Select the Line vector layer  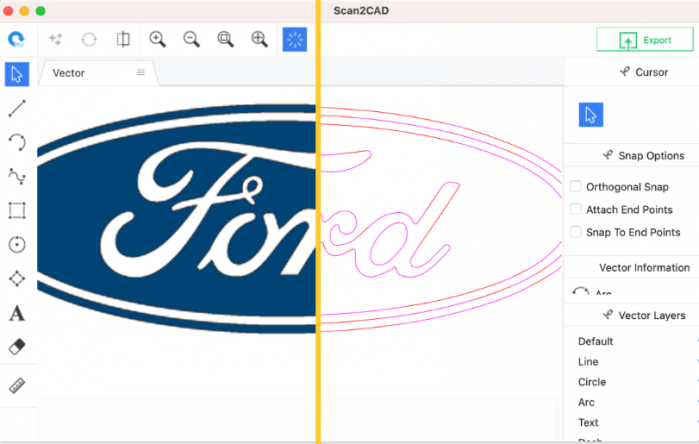pyautogui.click(x=588, y=362)
